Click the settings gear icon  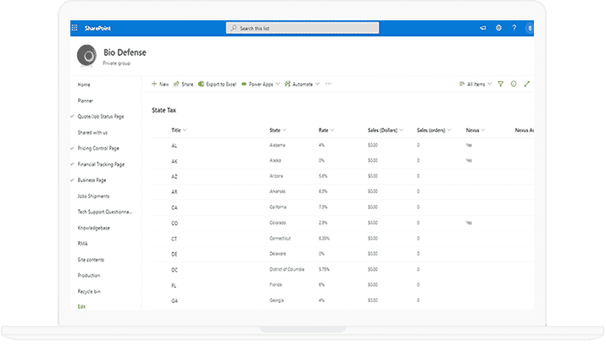498,28
